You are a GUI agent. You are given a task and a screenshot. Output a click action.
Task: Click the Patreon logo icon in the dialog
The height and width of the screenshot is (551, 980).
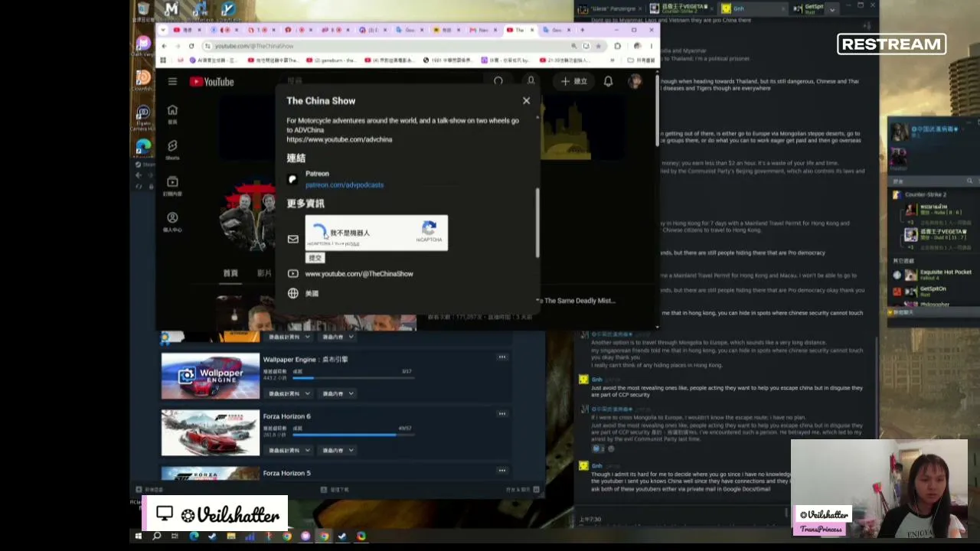pyautogui.click(x=292, y=179)
